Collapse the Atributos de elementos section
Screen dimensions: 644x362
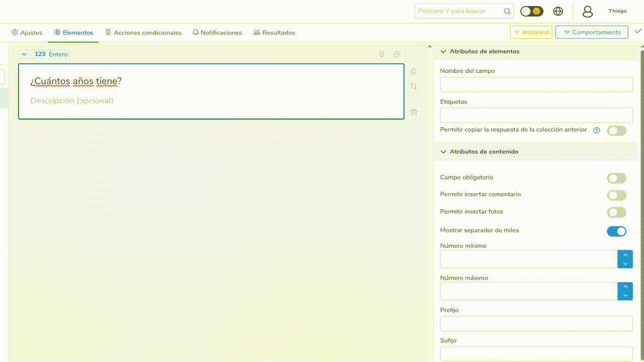444,51
